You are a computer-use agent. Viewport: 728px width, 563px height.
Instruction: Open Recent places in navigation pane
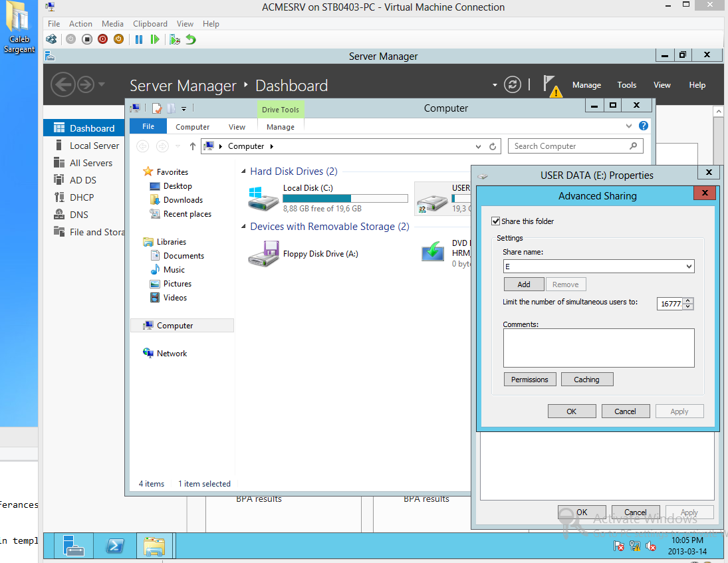[x=187, y=213]
